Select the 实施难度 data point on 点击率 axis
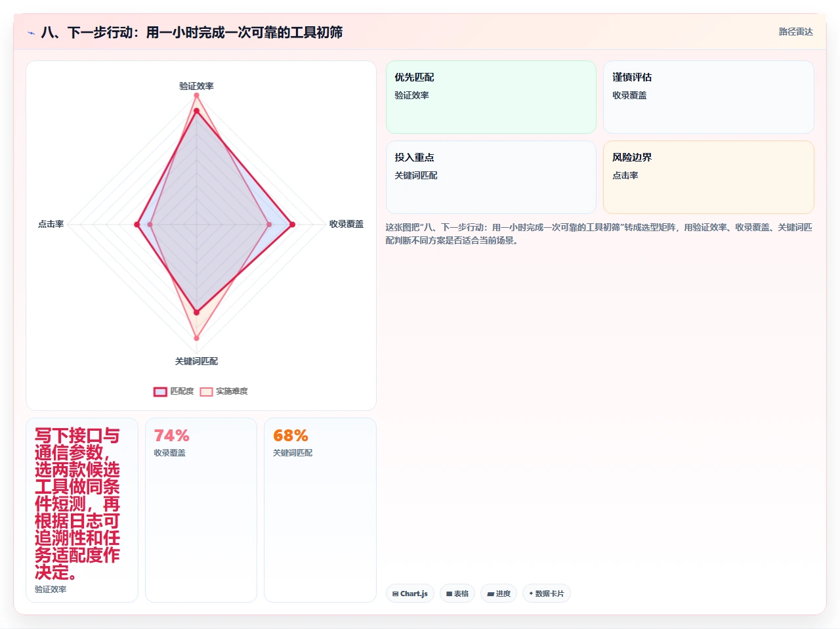The image size is (840, 629). pyautogui.click(x=150, y=225)
